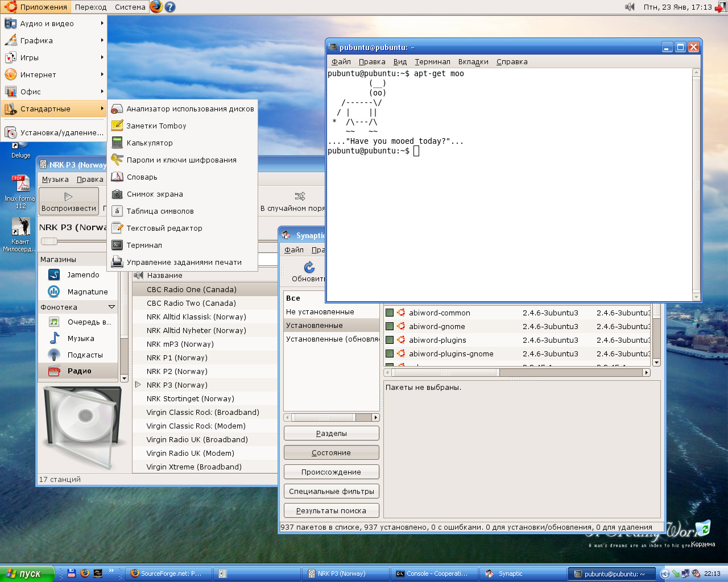Viewport: 728px width, 582px height.
Task: Click the пуск start button
Action: coord(27,573)
